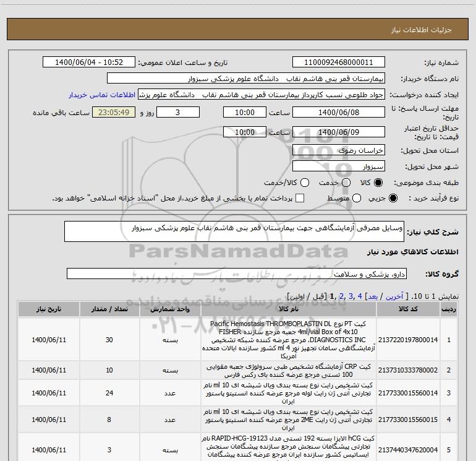The height and width of the screenshot is (461, 476).
Task: Go to page 2 of the items
Action: click(x=341, y=296)
